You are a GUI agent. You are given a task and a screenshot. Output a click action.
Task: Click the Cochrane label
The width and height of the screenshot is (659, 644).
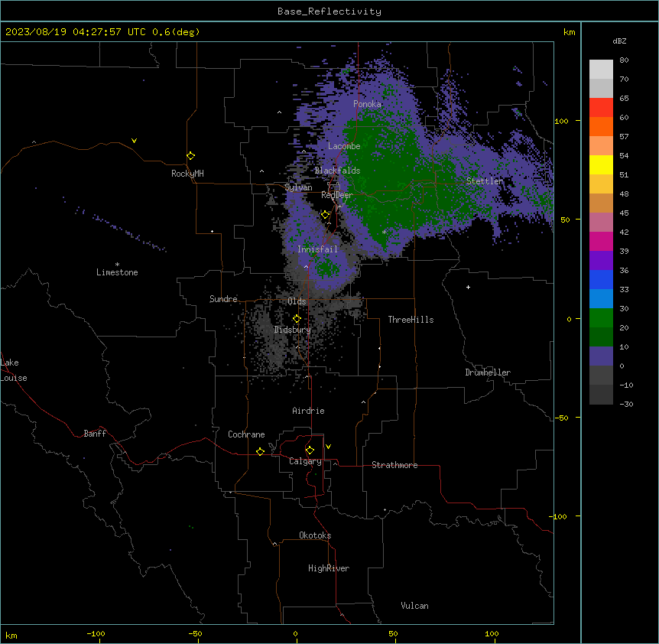246,434
